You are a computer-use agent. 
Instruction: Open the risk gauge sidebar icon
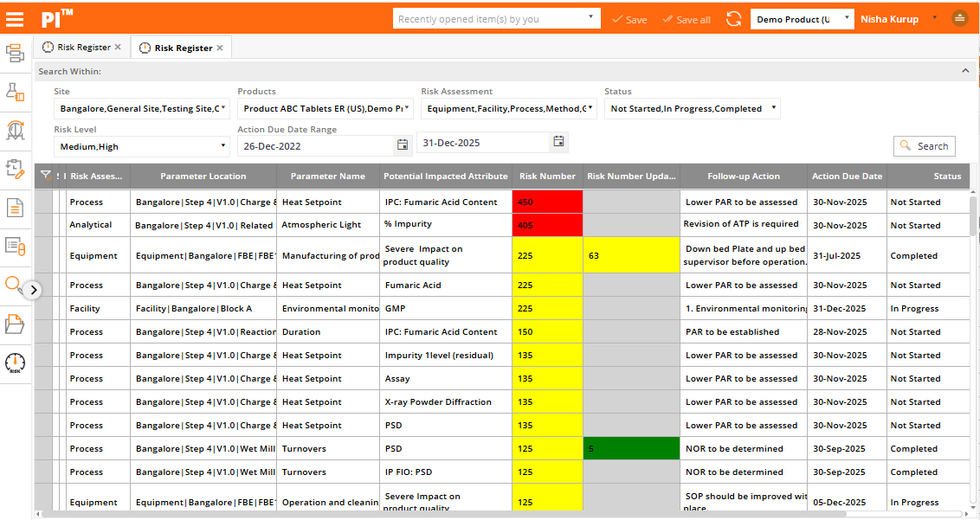[x=15, y=363]
